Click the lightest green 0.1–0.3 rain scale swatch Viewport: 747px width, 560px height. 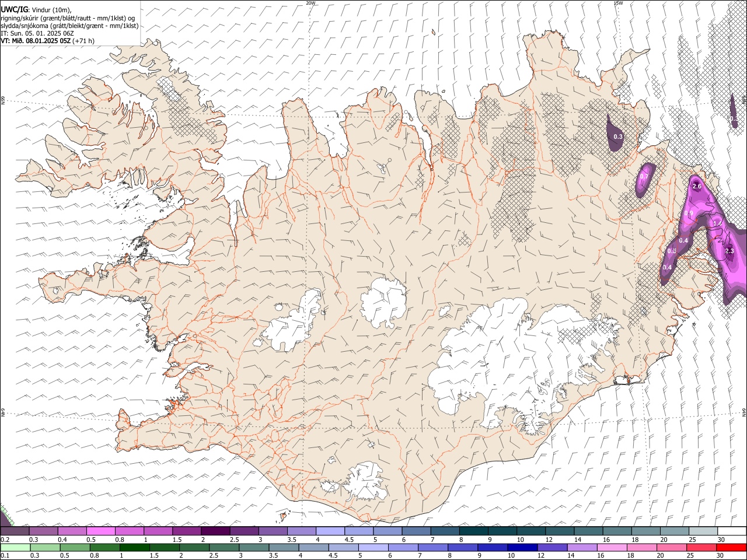(15, 547)
